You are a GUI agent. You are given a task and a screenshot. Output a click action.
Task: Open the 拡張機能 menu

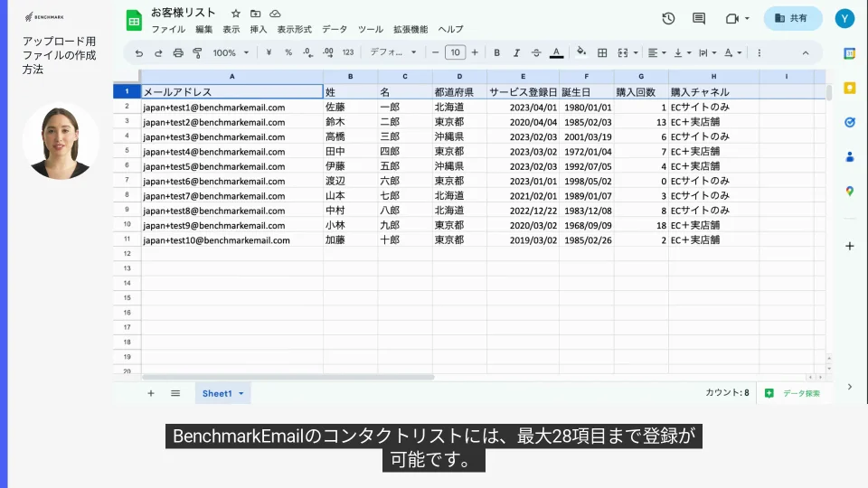pos(410,29)
